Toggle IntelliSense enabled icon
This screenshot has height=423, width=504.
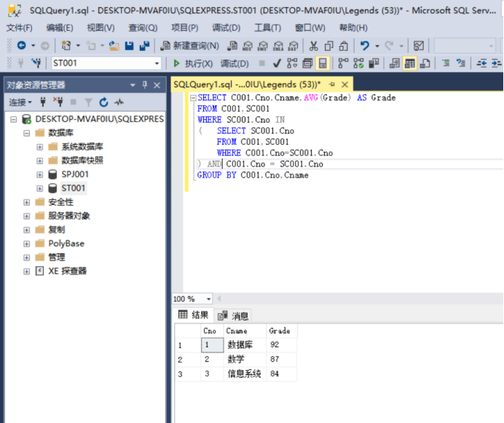pos(323,63)
